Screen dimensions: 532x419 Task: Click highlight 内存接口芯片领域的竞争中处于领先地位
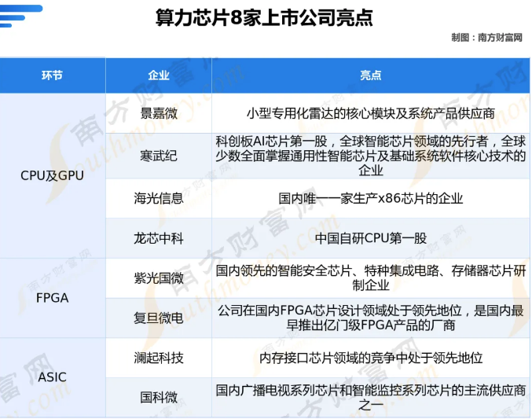click(370, 358)
